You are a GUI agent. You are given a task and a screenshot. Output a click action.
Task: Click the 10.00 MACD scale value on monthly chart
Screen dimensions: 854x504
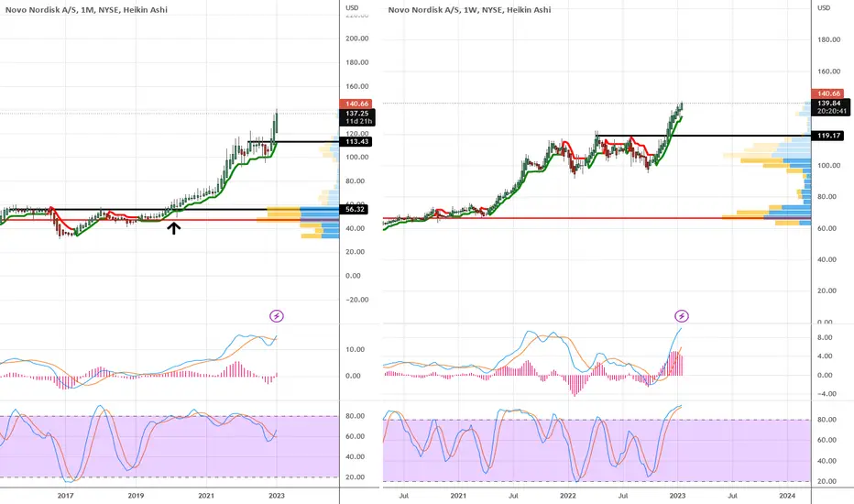[x=356, y=350]
